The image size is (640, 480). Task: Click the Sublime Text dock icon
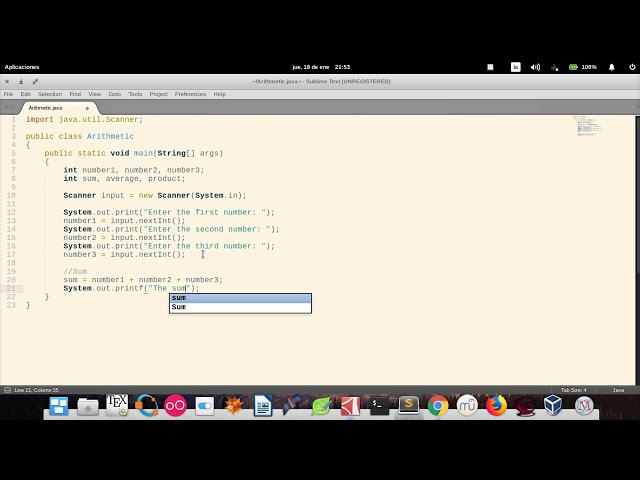point(409,405)
